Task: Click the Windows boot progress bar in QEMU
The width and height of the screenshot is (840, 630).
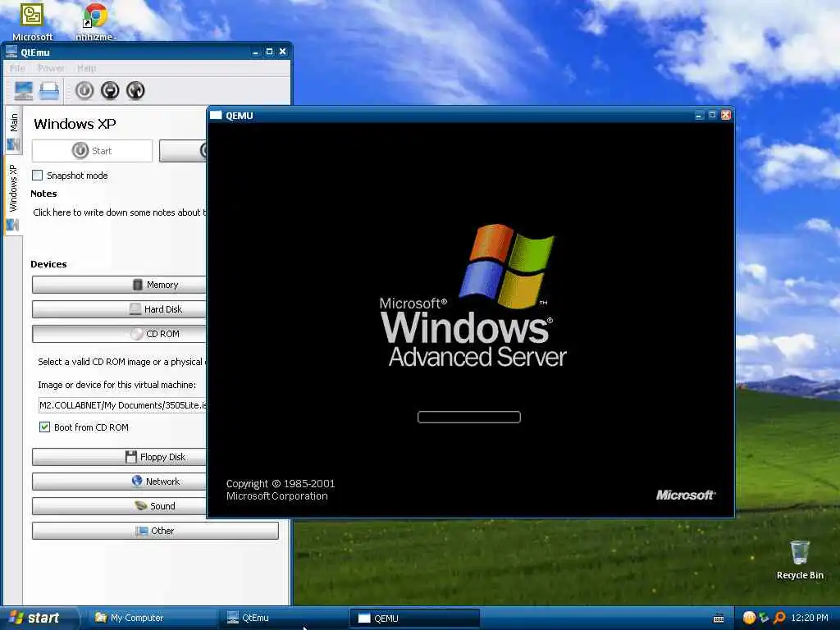Action: click(x=468, y=417)
